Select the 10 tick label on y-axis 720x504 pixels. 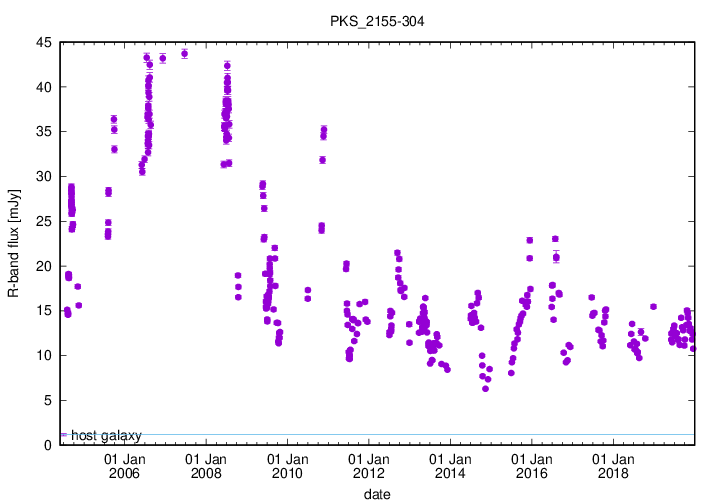(x=44, y=356)
